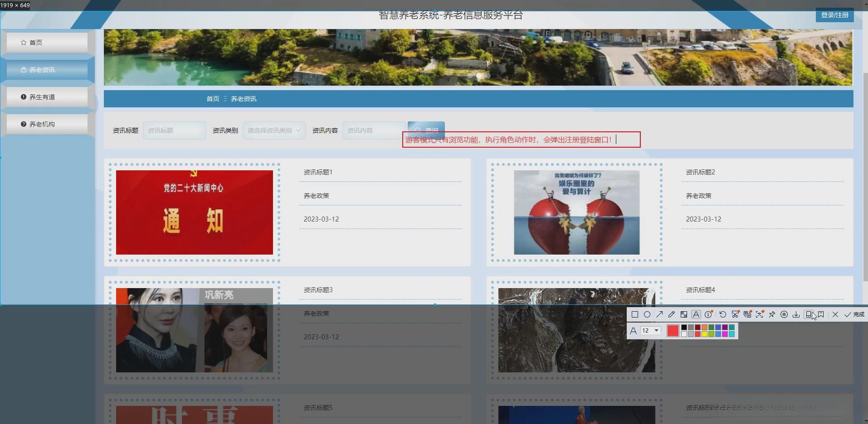Click the 资讯标题1 title text
868x424 pixels.
pos(318,172)
